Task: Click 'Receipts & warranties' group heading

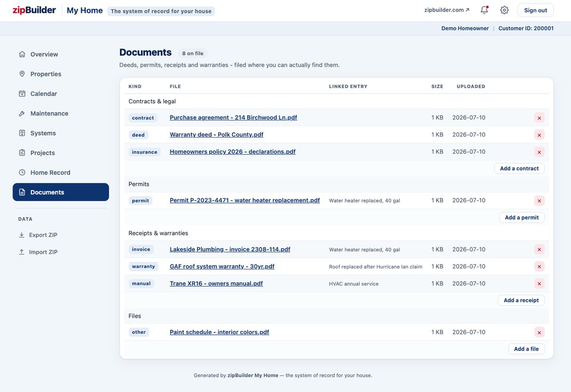Action: pyautogui.click(x=158, y=233)
